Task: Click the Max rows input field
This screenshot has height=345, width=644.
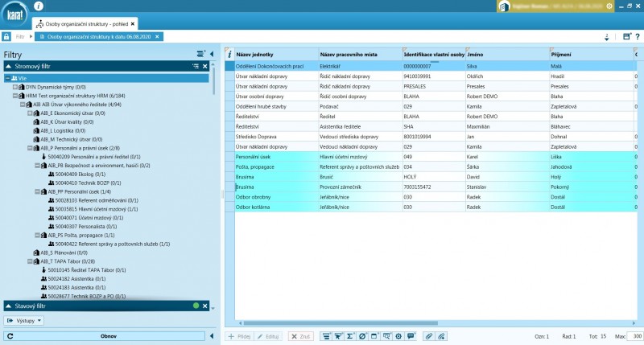Action: click(x=634, y=335)
